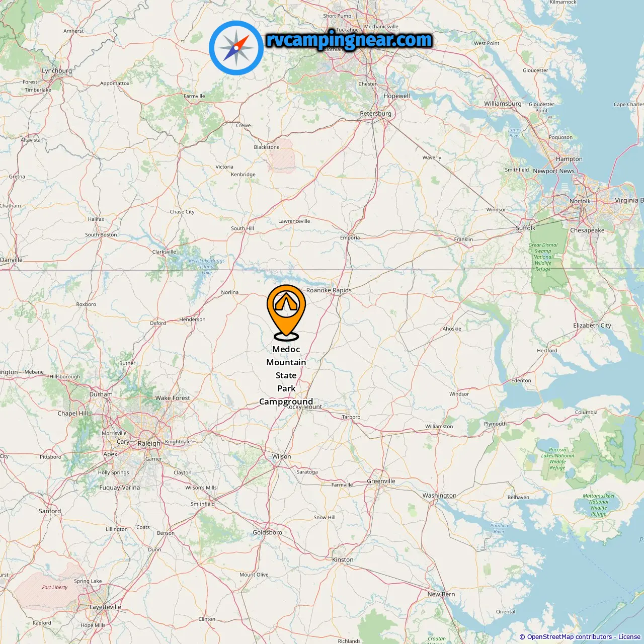Viewport: 644px width, 644px height.
Task: Click the Lynchburg city label
Action: tap(57, 71)
